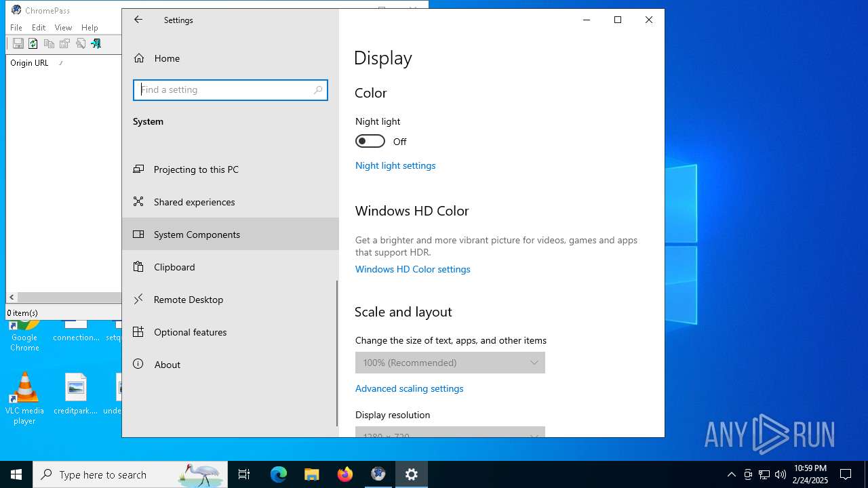The width and height of the screenshot is (868, 488).
Task: Open the scaling 100% (Recommended) dropdown
Action: point(450,363)
